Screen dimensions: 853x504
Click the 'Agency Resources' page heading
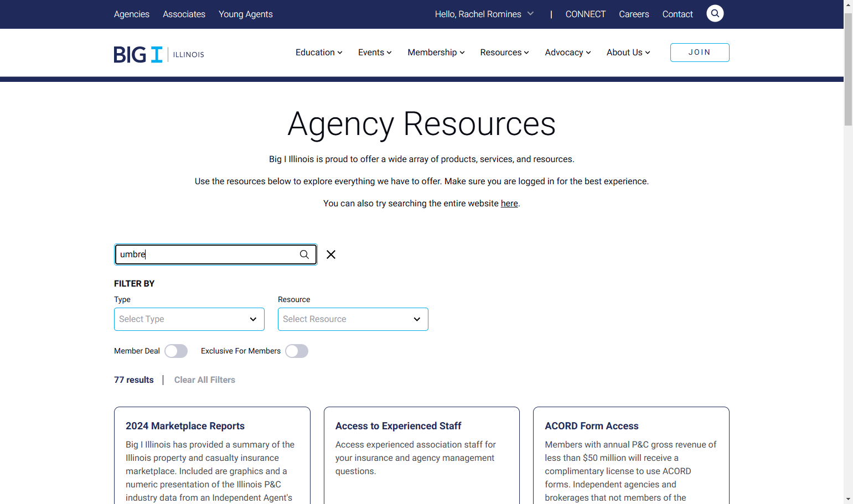click(422, 123)
